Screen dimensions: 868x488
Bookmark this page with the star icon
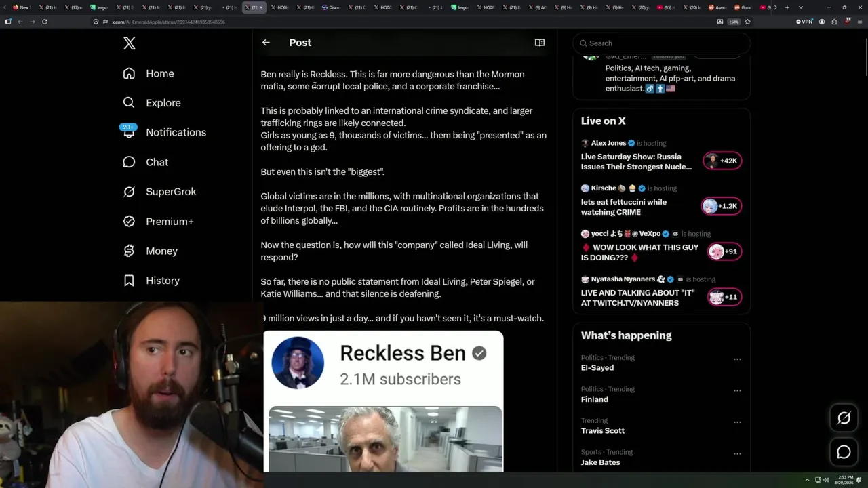pos(747,22)
